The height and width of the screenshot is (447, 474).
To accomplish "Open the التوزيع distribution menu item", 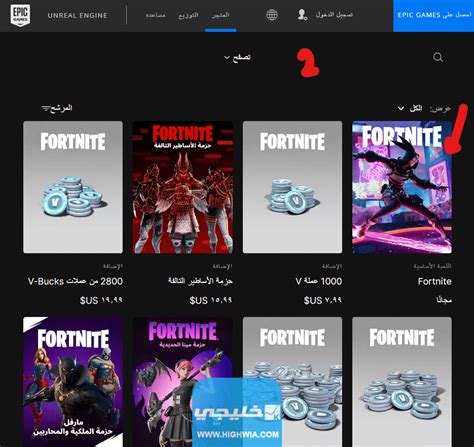I will 188,15.
